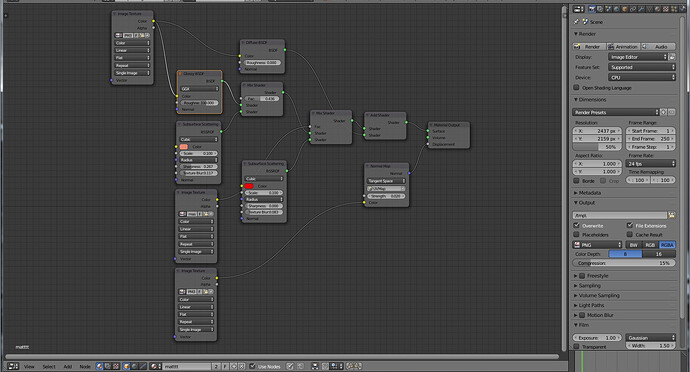Open the Render Presets dropdown
This screenshot has height=372, width=690.
[616, 112]
